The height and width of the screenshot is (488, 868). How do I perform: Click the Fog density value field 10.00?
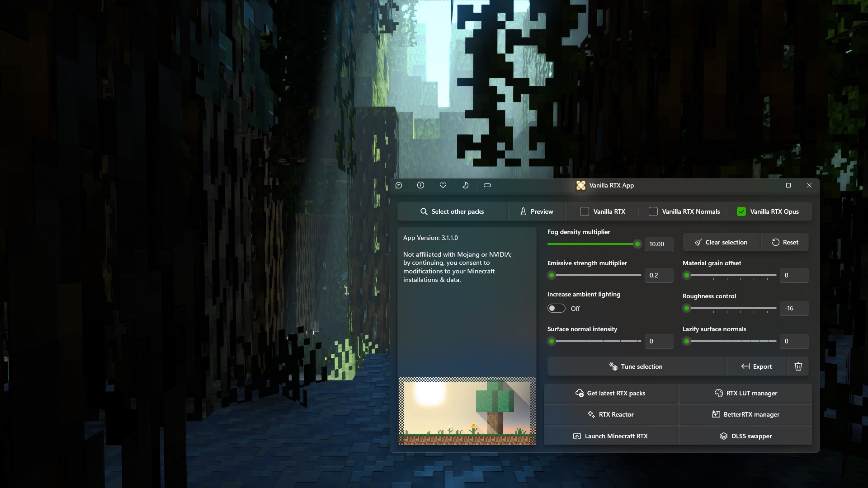pos(659,244)
